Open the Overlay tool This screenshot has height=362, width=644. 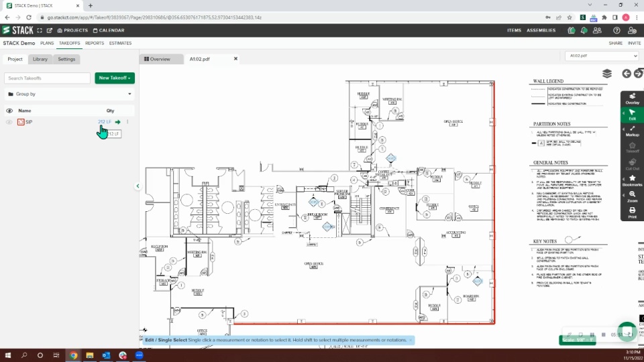coord(632,99)
